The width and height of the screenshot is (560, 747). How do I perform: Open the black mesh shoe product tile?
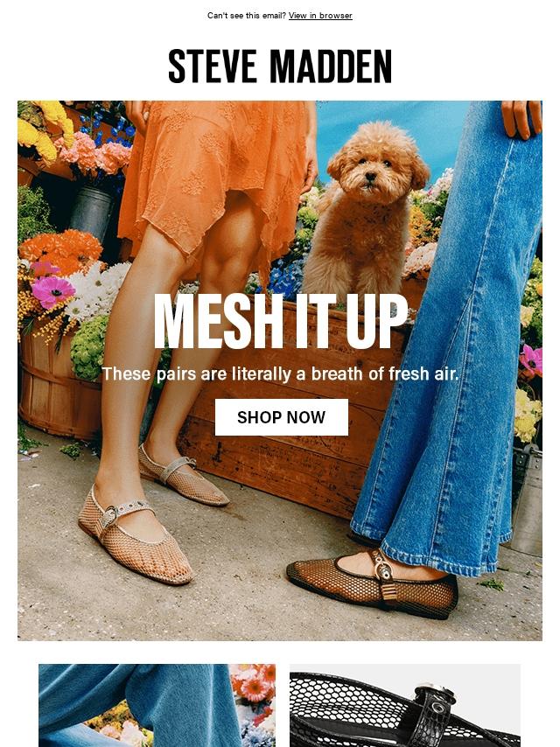click(405, 706)
